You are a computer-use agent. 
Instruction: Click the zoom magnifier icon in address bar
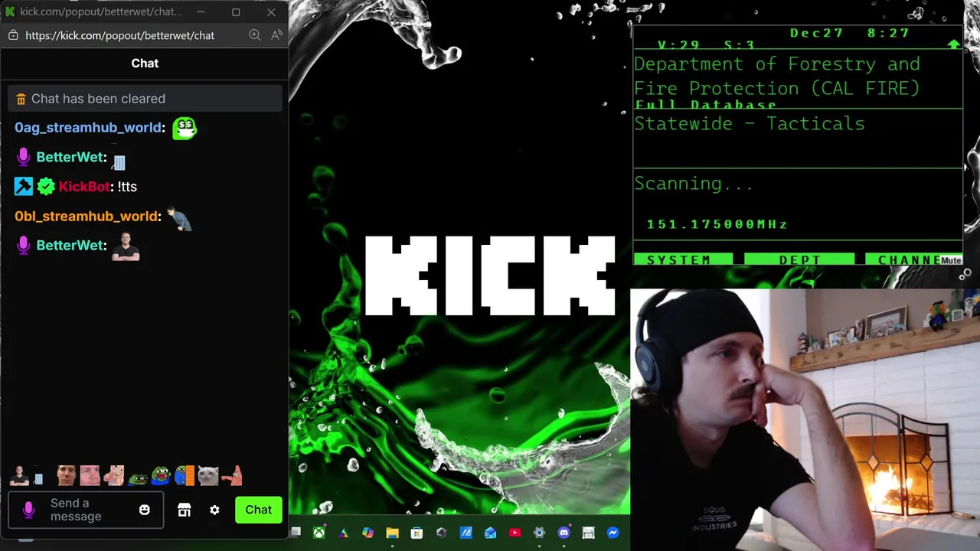(x=255, y=35)
